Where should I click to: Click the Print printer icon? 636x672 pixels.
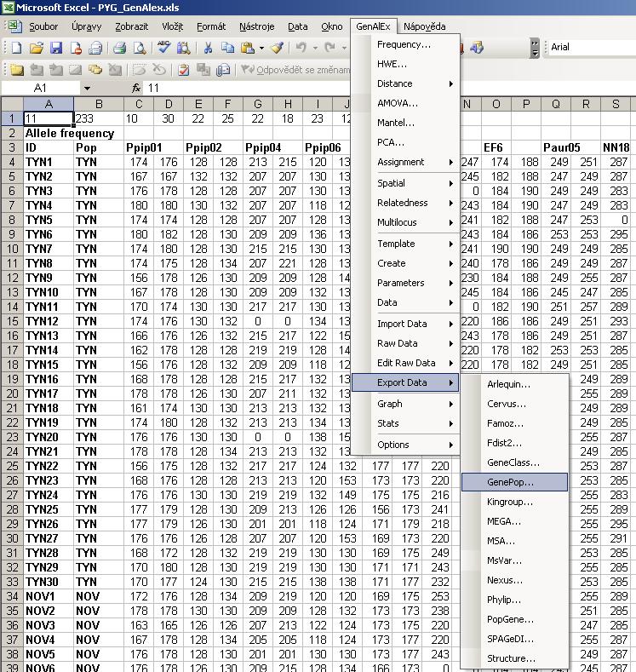(119, 48)
